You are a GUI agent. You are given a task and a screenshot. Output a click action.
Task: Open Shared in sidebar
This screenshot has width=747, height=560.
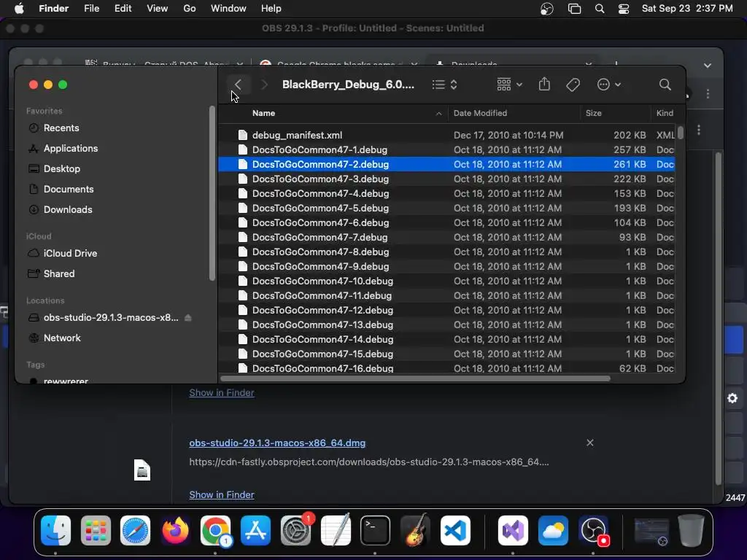click(59, 274)
